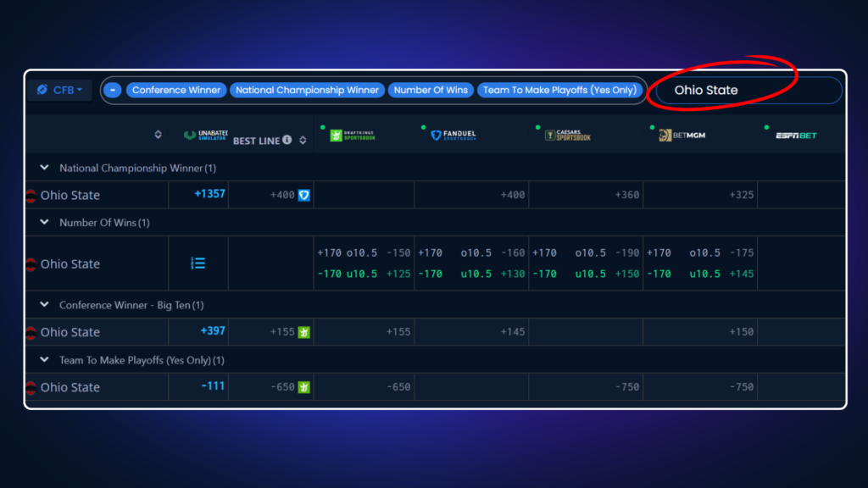Collapse the National Championship Winner section

coord(44,168)
